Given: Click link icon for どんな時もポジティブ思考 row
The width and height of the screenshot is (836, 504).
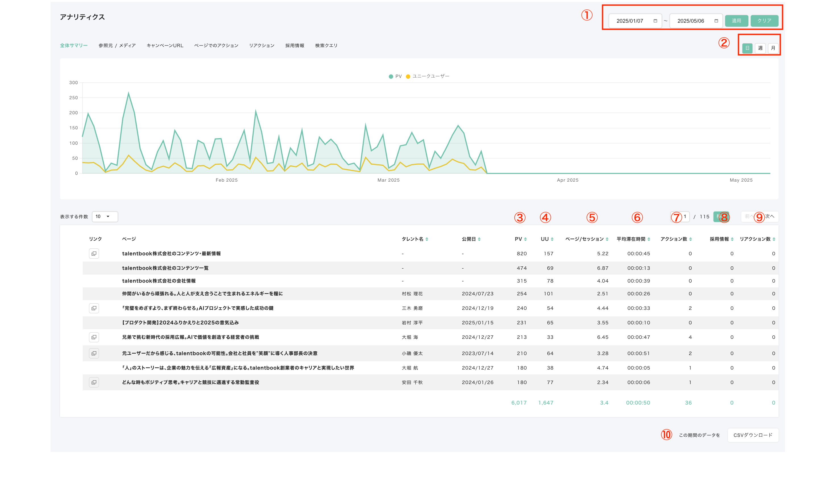Looking at the screenshot, I should point(94,382).
